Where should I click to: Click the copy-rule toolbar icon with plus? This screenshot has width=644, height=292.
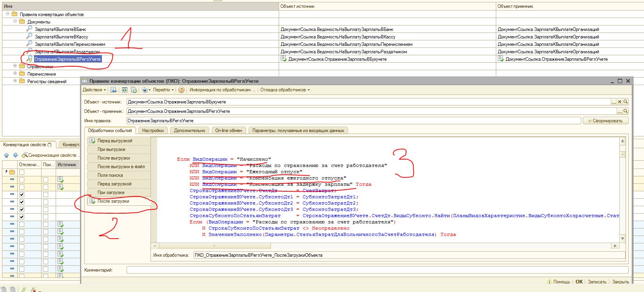[134, 90]
